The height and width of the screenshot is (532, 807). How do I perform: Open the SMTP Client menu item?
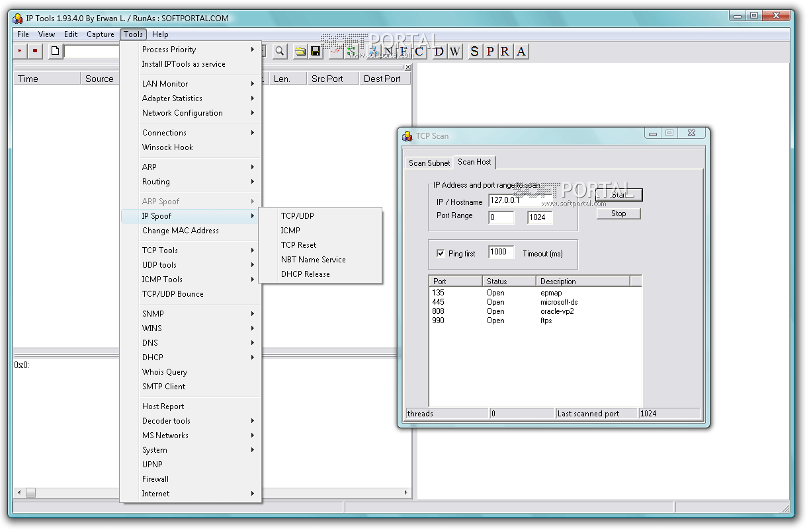click(191, 387)
